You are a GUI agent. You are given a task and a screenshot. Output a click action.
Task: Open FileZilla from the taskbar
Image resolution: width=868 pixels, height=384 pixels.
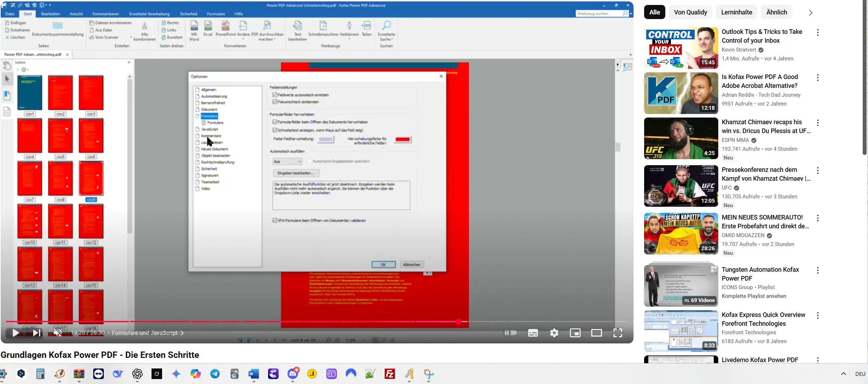[x=390, y=374]
